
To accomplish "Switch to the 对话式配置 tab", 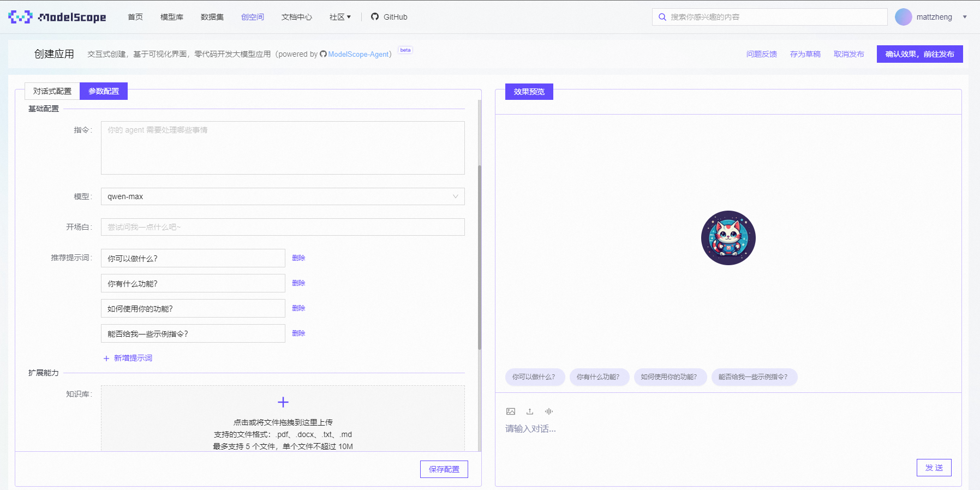I will pos(52,91).
